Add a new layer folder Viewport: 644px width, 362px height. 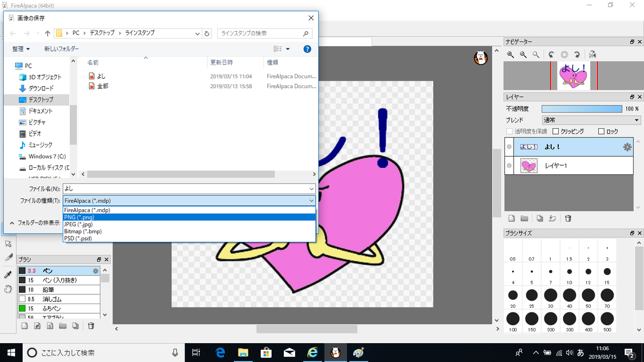524,218
